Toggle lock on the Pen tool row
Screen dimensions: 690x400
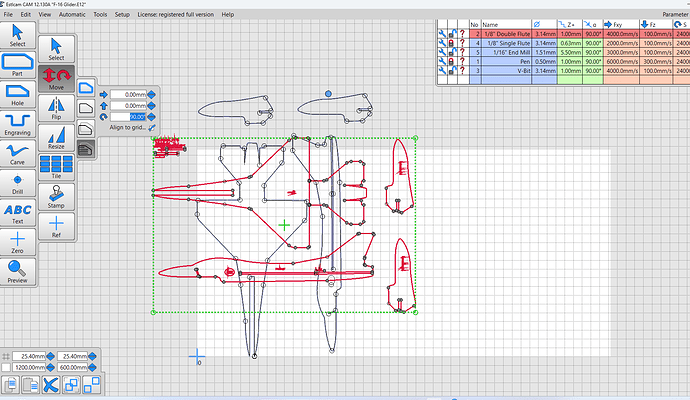point(452,61)
